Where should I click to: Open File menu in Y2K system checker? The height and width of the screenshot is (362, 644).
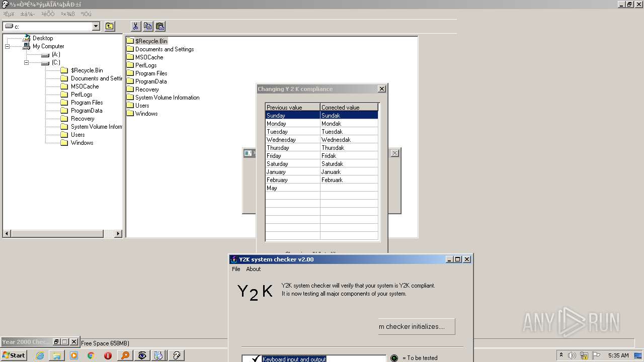coord(236,269)
